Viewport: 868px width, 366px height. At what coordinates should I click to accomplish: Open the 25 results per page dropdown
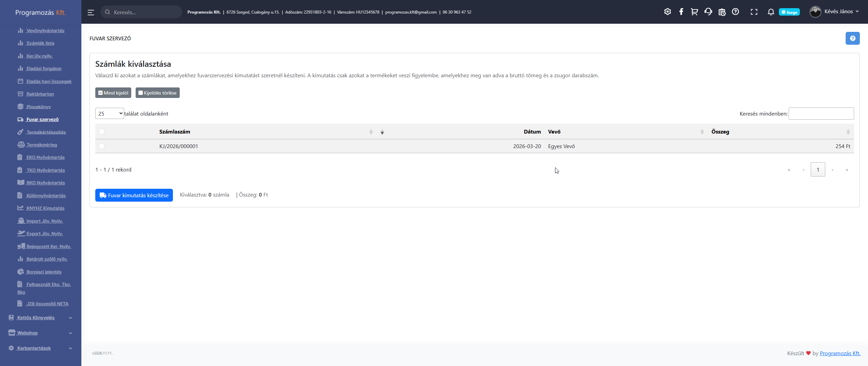pos(110,114)
